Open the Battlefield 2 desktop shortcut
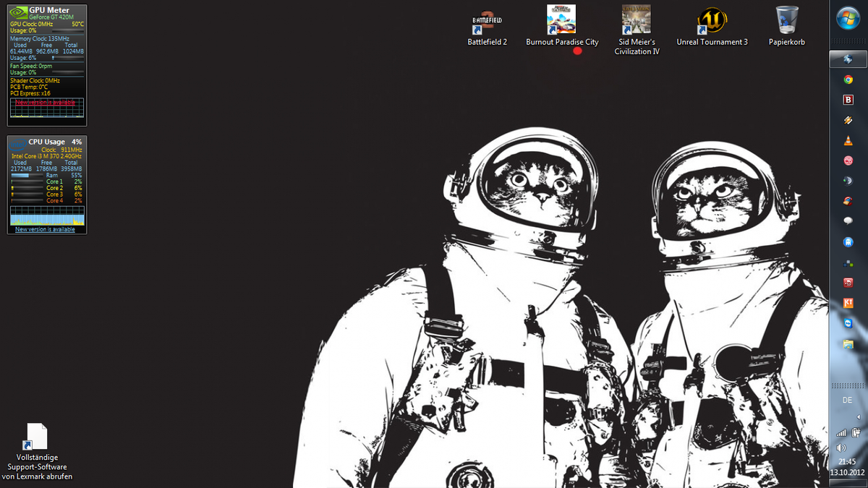The height and width of the screenshot is (488, 868). pos(487,26)
